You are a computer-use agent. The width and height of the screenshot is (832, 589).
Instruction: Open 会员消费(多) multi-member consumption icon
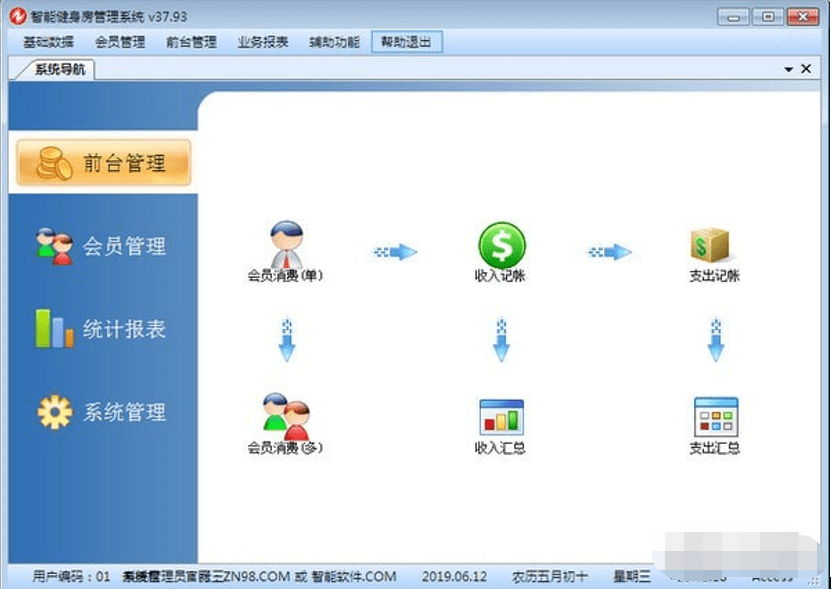point(286,424)
